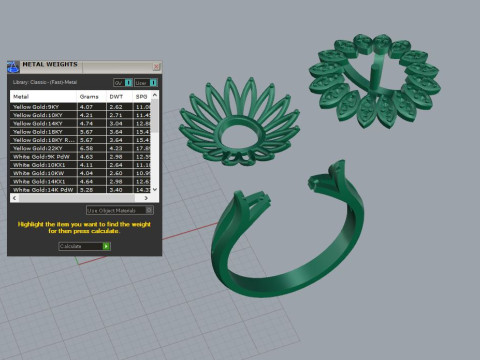This screenshot has height=360, width=480.
Task: Toggle the GV library button
Action: (x=123, y=82)
